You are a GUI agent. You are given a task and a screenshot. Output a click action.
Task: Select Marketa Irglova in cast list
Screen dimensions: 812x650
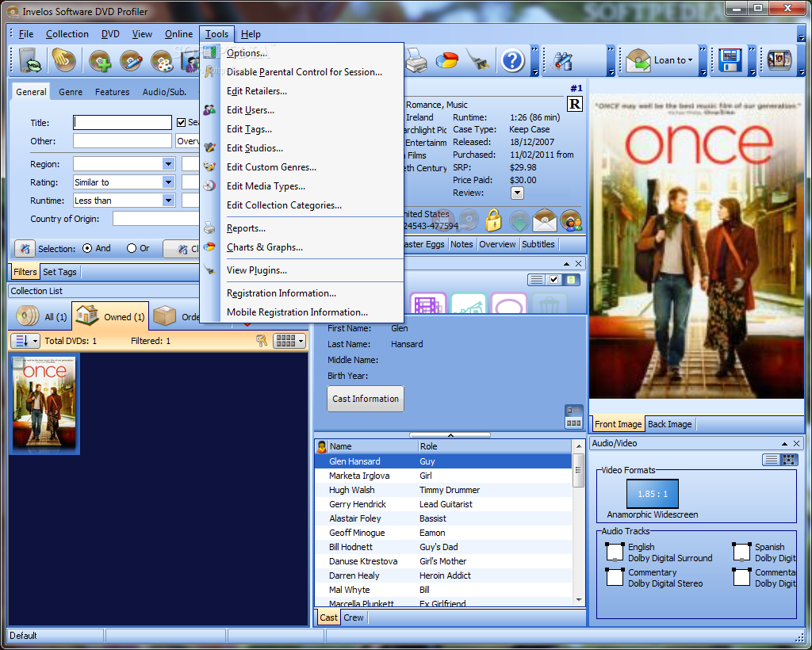click(x=442, y=476)
